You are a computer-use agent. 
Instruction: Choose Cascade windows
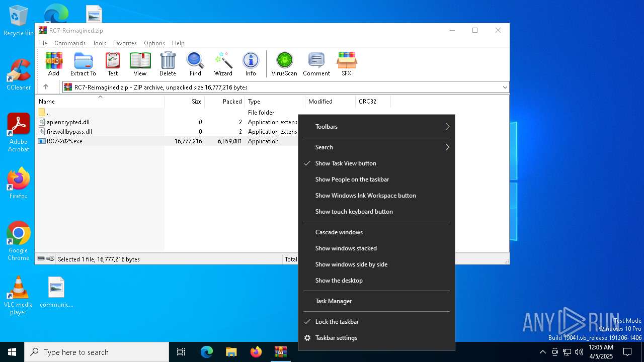click(x=376, y=232)
